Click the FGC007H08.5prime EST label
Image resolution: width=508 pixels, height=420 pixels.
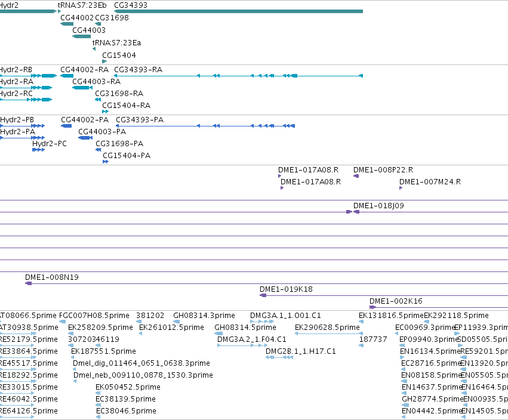click(94, 316)
